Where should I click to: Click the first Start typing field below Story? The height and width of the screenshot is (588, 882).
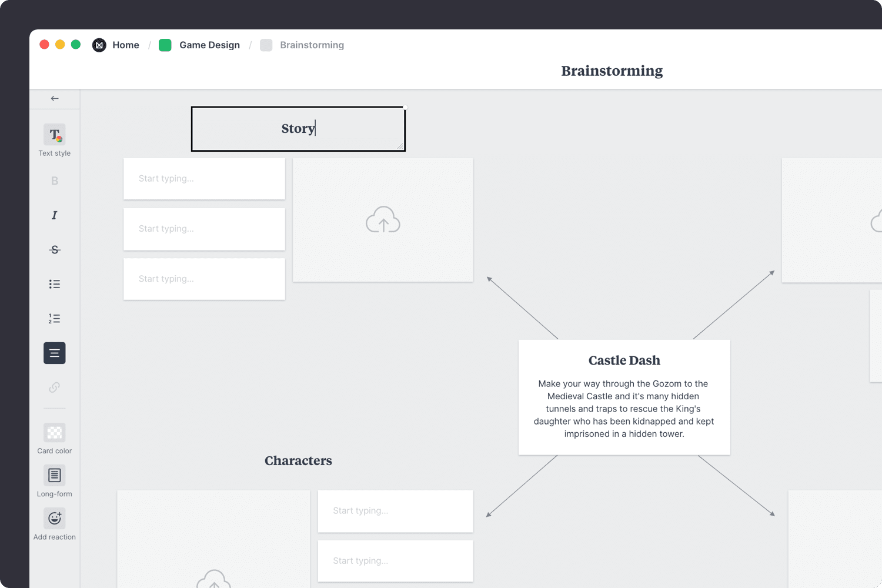pos(204,178)
